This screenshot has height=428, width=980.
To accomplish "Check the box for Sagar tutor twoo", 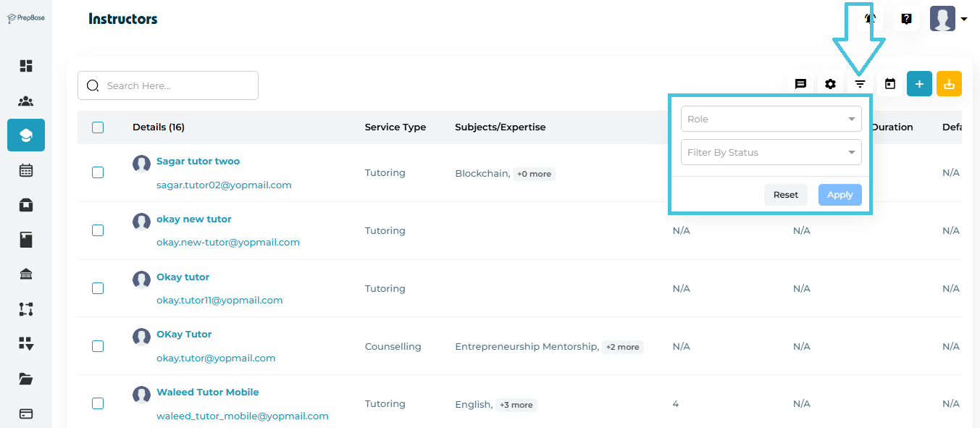I will point(98,172).
